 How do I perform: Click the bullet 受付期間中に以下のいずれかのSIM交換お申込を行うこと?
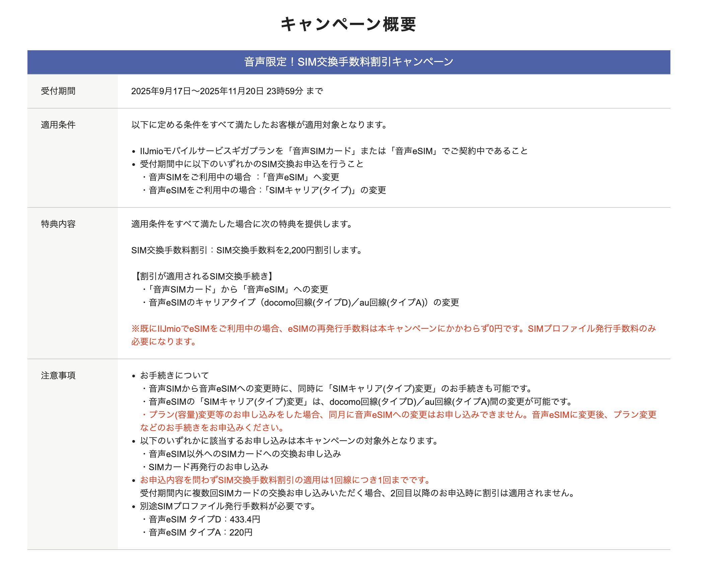click(x=252, y=164)
